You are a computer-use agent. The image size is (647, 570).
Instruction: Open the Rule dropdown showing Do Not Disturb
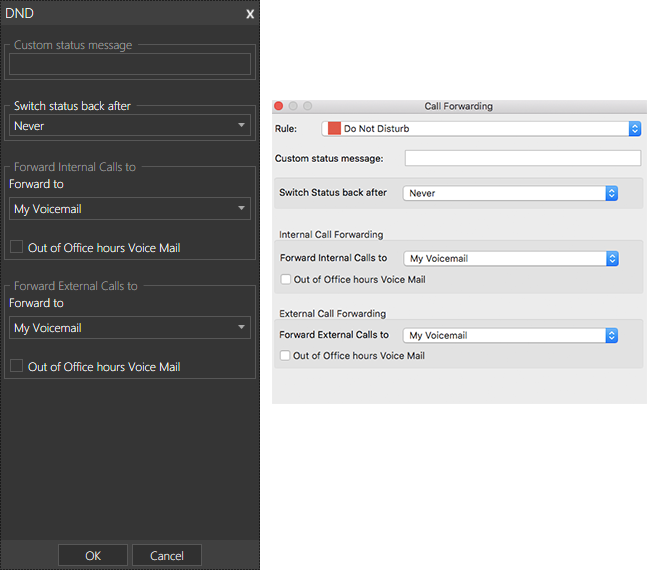pos(481,129)
